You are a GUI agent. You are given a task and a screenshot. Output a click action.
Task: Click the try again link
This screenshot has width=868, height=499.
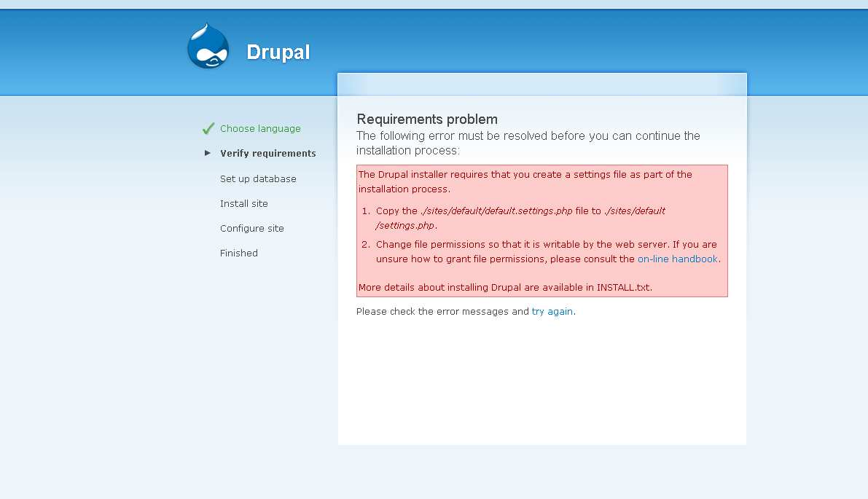pyautogui.click(x=552, y=312)
